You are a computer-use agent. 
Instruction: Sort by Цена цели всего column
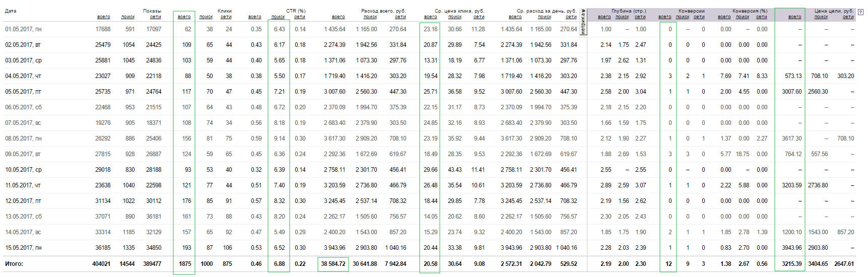(x=794, y=17)
